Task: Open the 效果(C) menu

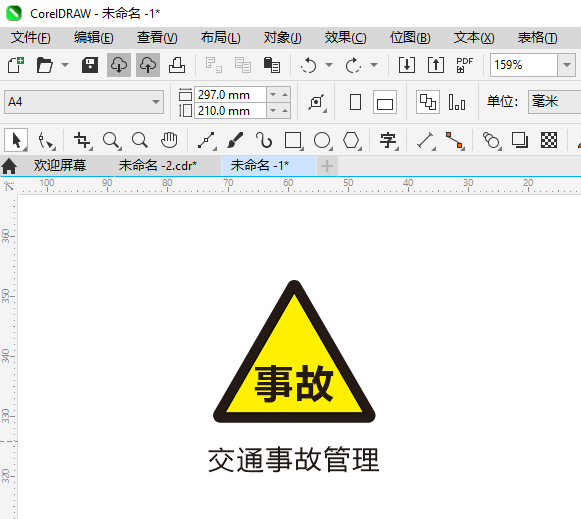Action: pyautogui.click(x=345, y=38)
